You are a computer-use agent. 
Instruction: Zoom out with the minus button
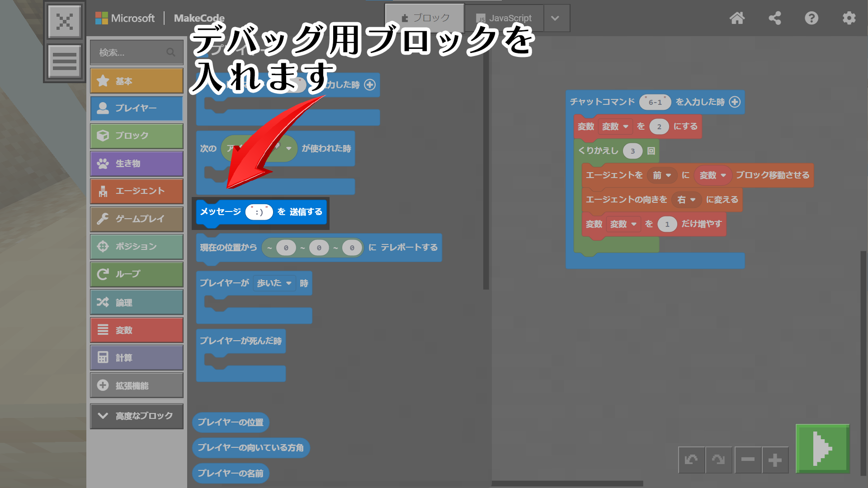[x=748, y=460]
